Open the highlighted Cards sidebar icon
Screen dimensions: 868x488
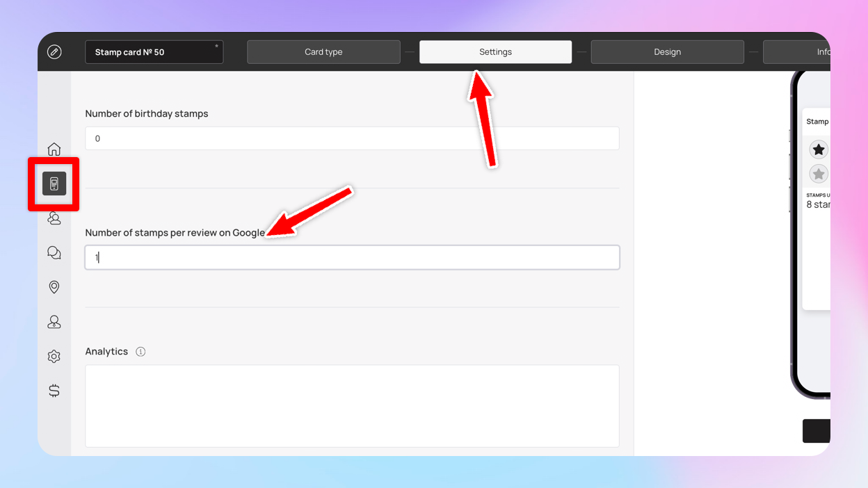[54, 184]
